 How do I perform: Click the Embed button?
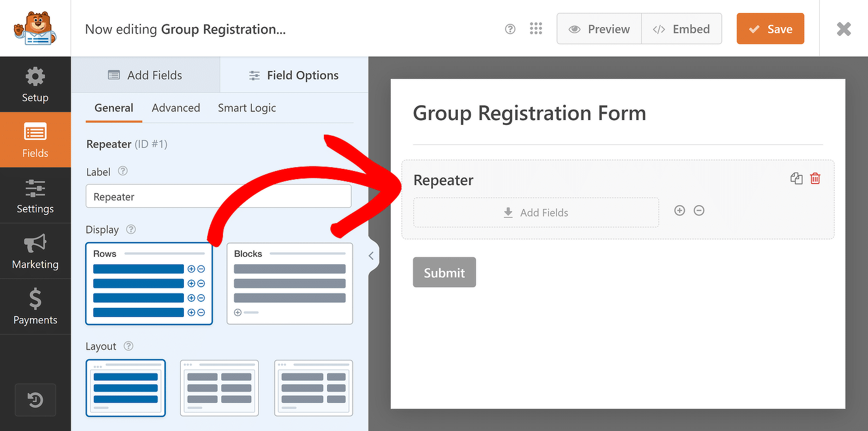[681, 29]
